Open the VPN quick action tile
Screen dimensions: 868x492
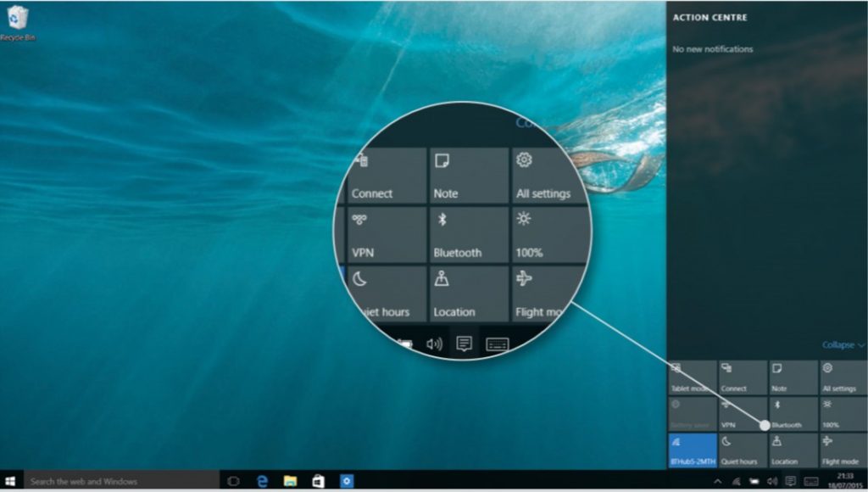(743, 414)
